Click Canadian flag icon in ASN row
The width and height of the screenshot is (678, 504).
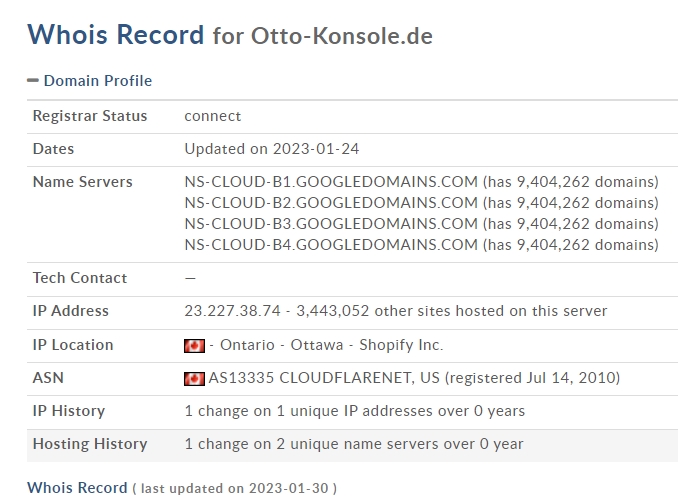[194, 379]
